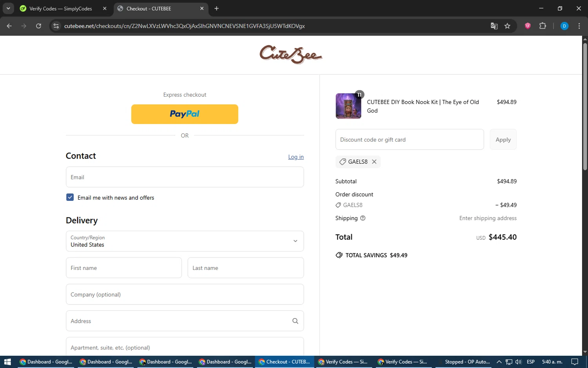Open the tab search dropdown arrow

tap(8, 8)
